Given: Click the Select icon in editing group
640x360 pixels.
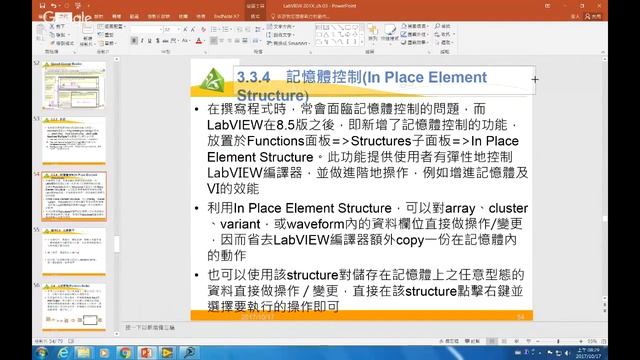Looking at the screenshot, I should pos(437,42).
